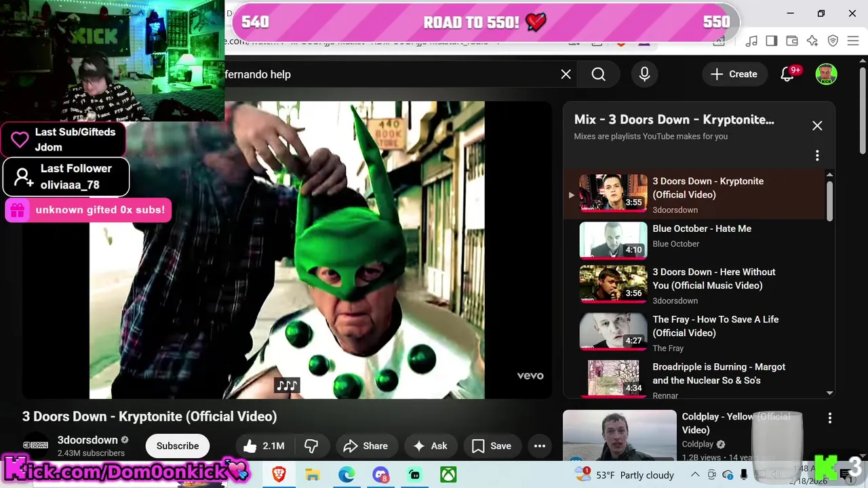Screen dimensions: 868x488
Task: Open Microsoft Edge from the taskbar
Action: click(347, 474)
